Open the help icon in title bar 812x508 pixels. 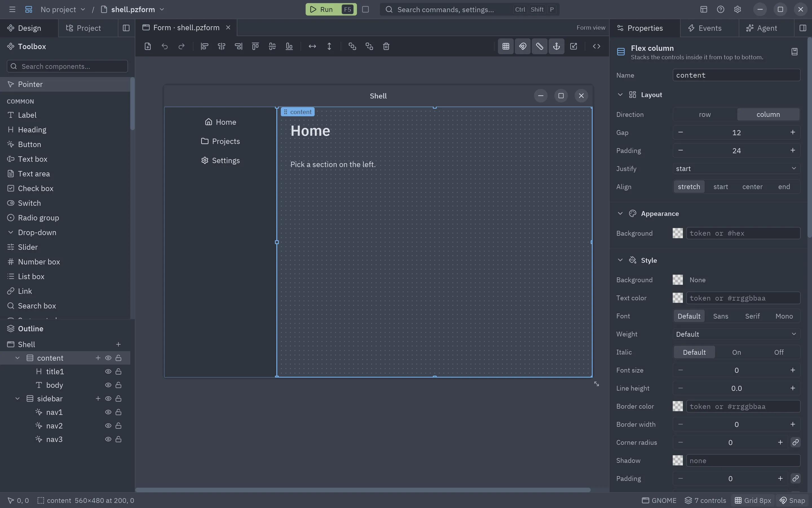click(720, 9)
